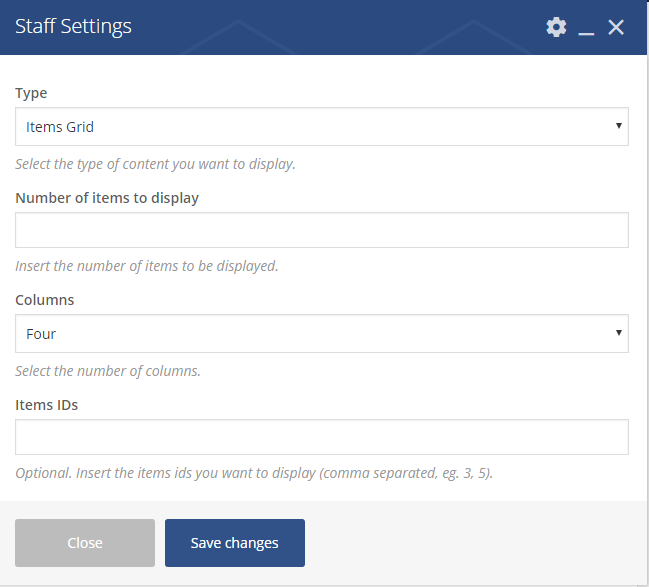This screenshot has height=587, width=649.
Task: Click the 'Select the number of columns' hint
Action: pos(108,371)
